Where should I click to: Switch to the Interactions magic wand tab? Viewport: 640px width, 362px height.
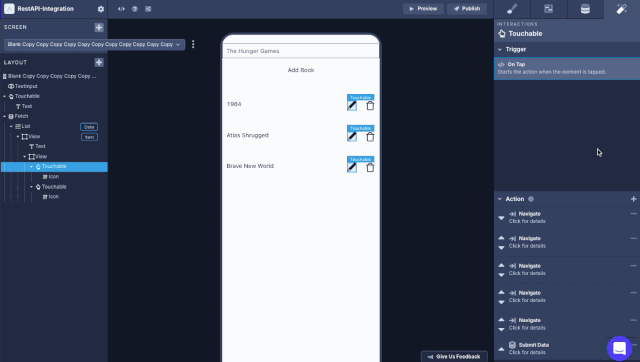coord(622,9)
